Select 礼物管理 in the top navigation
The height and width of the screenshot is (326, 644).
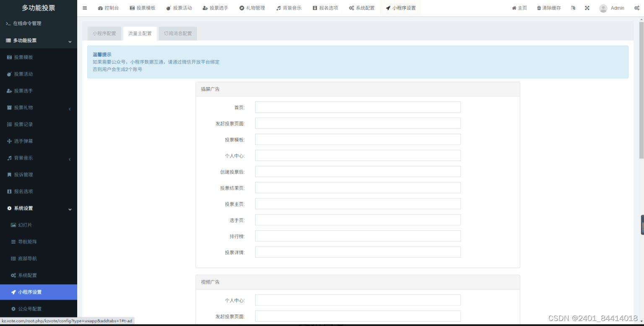click(252, 8)
